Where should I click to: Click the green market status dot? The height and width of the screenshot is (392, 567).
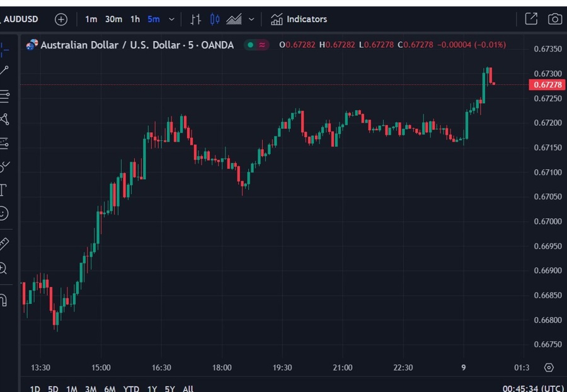point(250,45)
